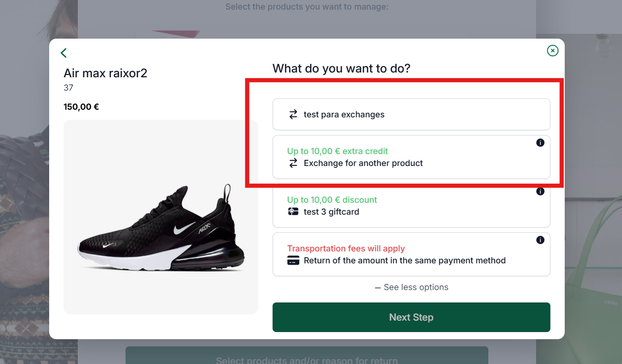Image resolution: width=622 pixels, height=364 pixels.
Task: Select the test 3 giftcard option
Action: click(411, 206)
